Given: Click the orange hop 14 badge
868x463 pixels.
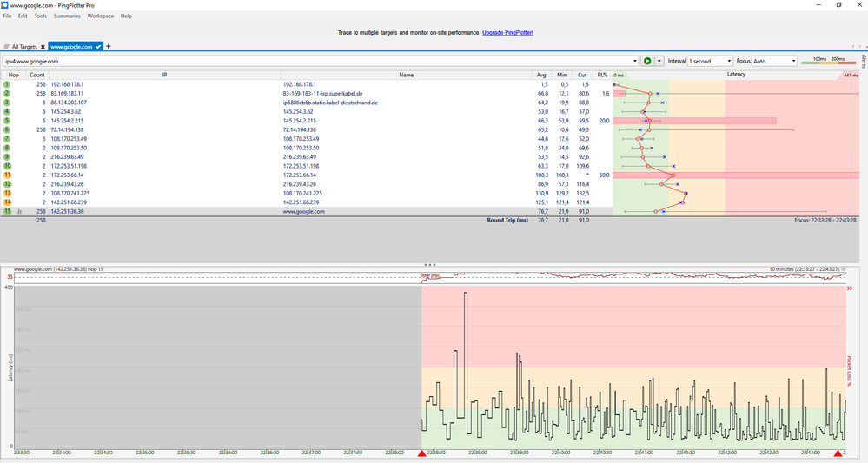Looking at the screenshot, I should point(7,202).
